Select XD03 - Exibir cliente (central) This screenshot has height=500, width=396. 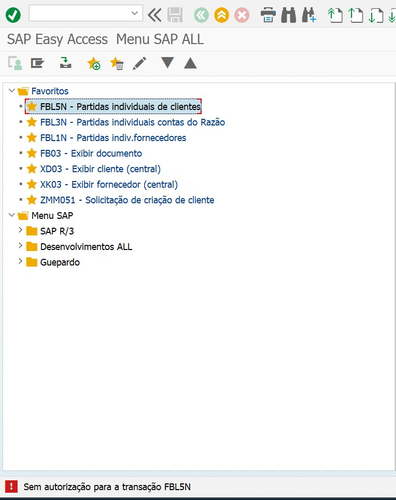pyautogui.click(x=100, y=169)
